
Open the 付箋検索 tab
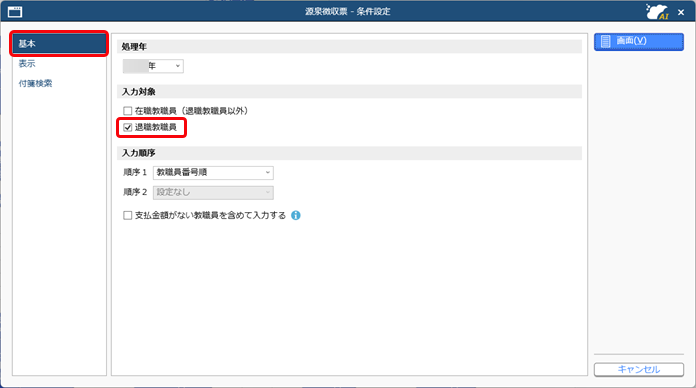35,83
